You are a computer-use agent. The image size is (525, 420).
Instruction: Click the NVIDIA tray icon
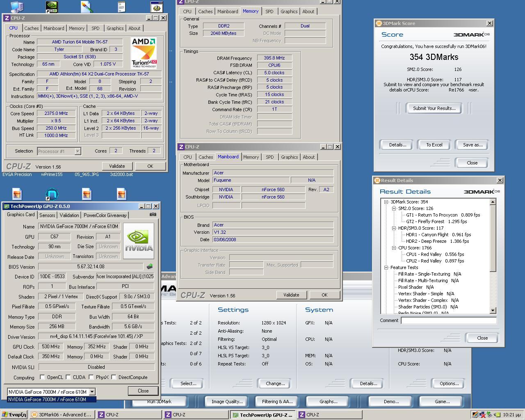point(497,415)
